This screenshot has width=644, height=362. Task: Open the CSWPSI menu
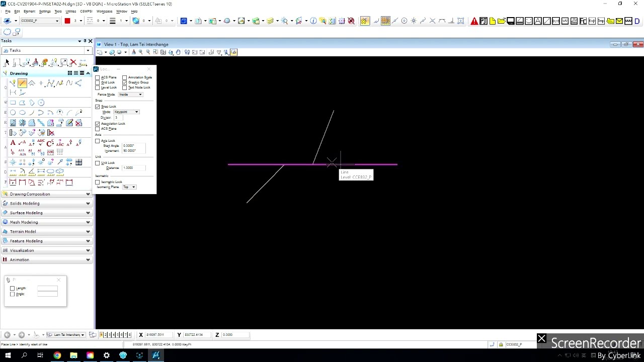[x=87, y=11]
